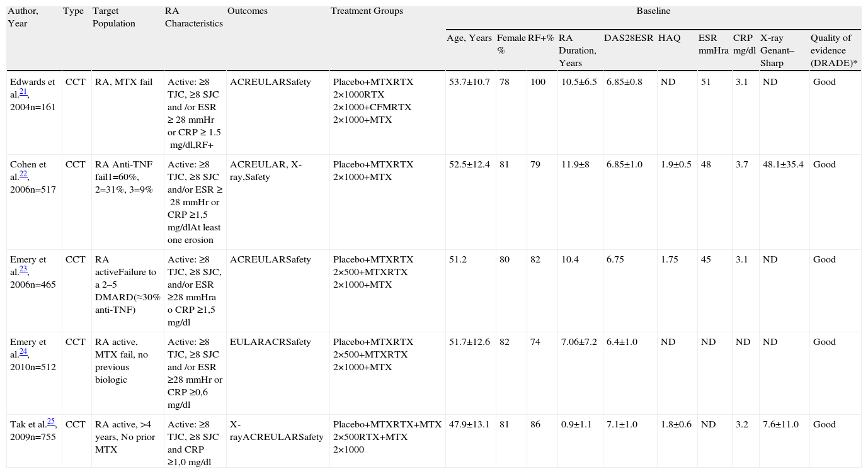868x474 pixels.
Task: Click citation 25 next to Tak et al.
Action: 52,422
